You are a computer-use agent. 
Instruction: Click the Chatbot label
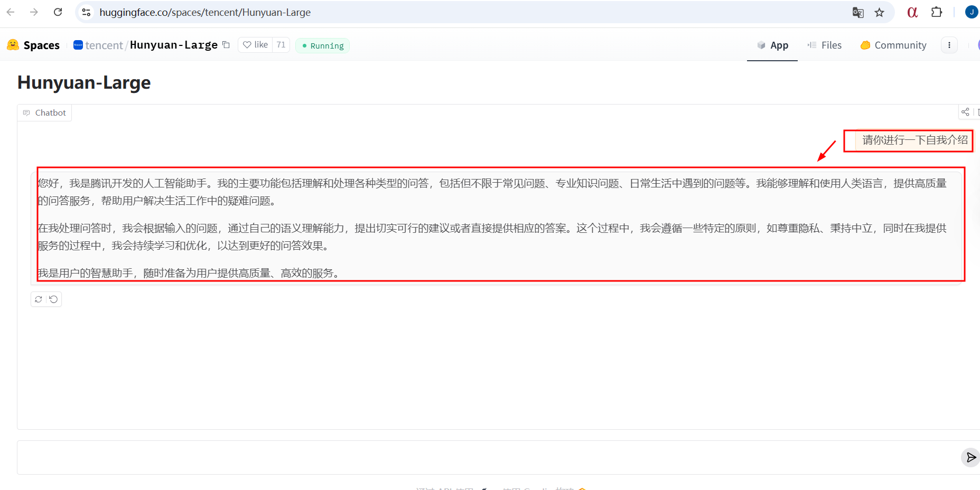[x=44, y=112]
